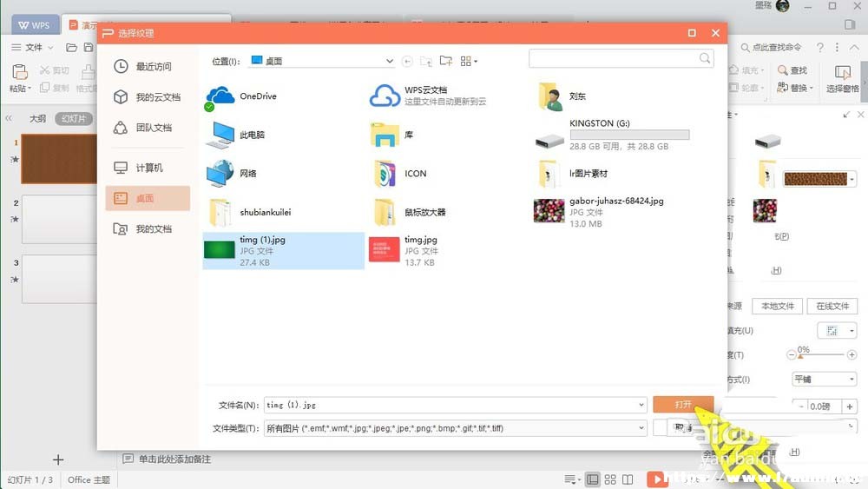868x489 pixels.
Task: Click the search magnifier icon
Action: [x=705, y=58]
